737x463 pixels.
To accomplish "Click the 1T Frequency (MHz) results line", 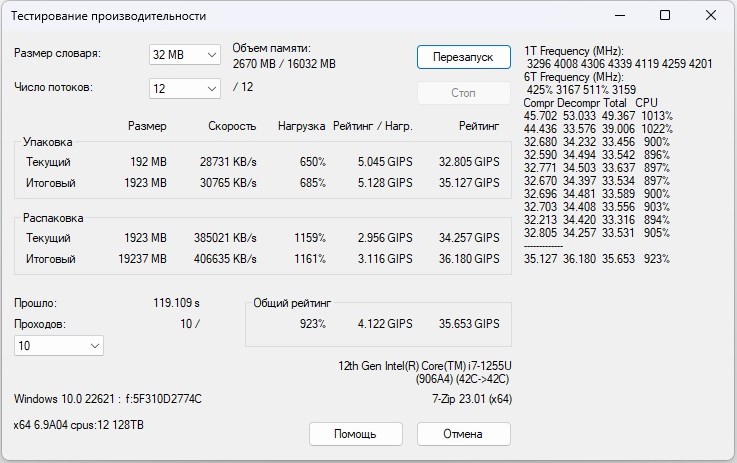I will [573, 50].
